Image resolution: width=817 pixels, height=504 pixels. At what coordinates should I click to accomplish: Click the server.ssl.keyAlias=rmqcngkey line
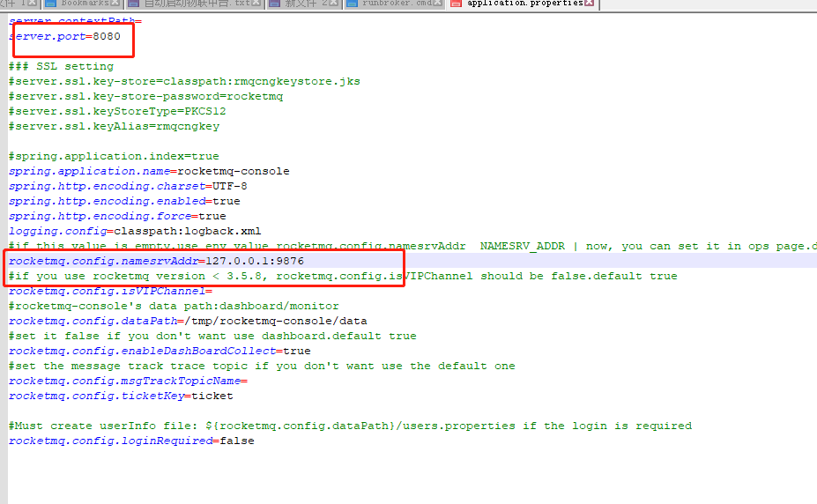[x=114, y=127]
